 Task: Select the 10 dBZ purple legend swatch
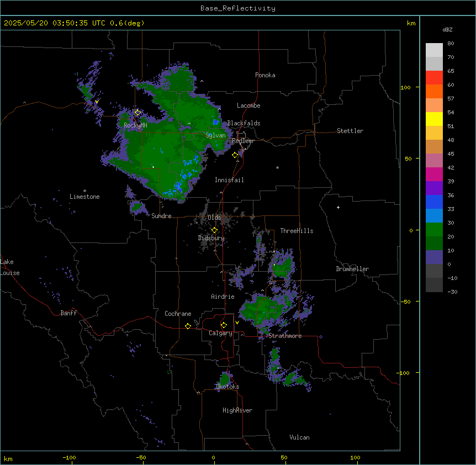pyautogui.click(x=434, y=257)
